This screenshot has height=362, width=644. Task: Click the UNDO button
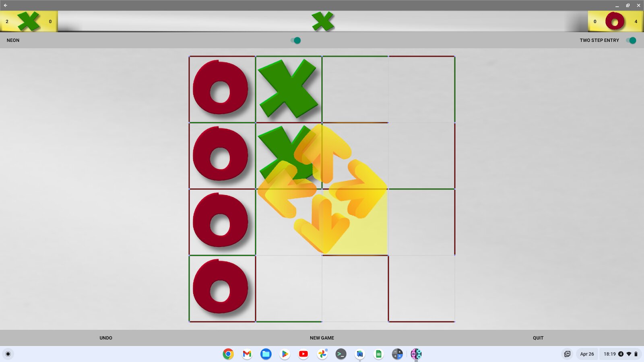point(106,338)
